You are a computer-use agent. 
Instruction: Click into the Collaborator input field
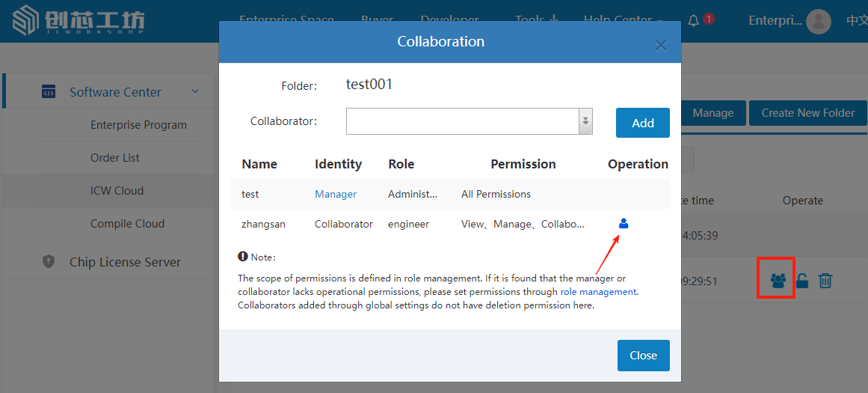[x=462, y=121]
